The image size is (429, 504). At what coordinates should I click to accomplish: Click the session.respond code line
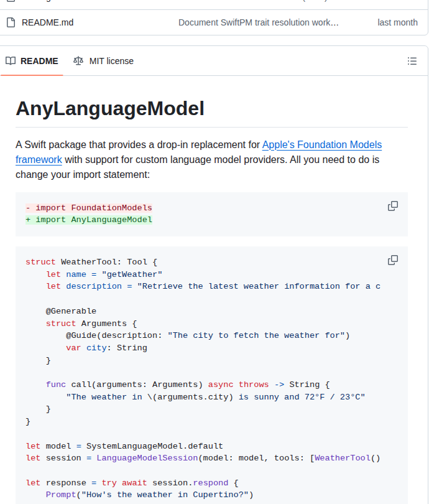[132, 483]
